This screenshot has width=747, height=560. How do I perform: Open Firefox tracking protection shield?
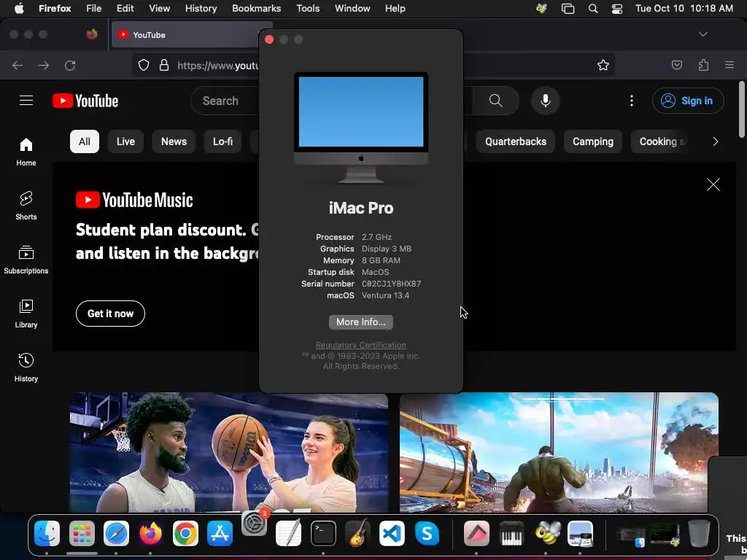tap(144, 65)
